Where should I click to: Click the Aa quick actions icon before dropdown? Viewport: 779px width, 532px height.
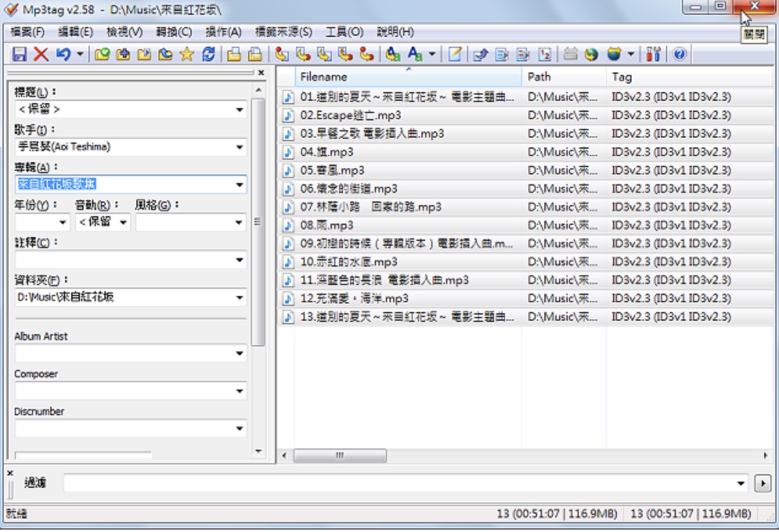[x=416, y=55]
